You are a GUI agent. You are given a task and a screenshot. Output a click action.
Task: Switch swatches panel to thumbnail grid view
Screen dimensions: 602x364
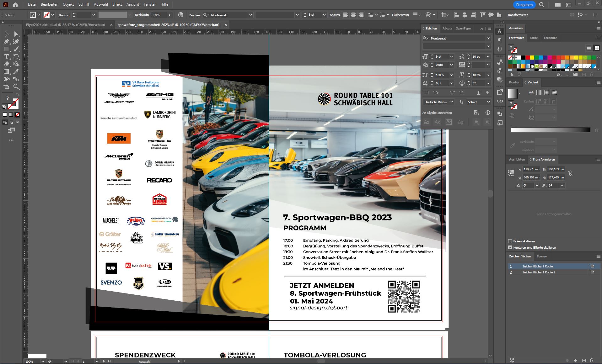tap(597, 48)
